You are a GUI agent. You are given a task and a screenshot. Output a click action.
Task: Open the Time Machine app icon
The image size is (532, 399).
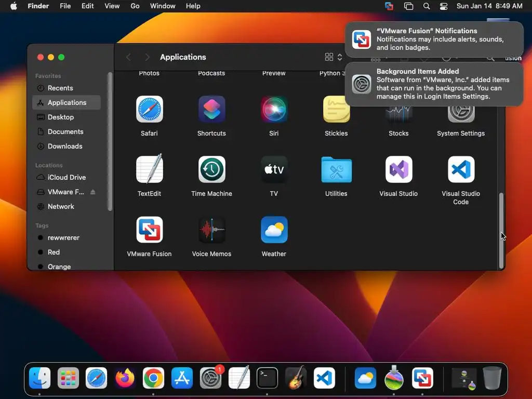(x=212, y=169)
